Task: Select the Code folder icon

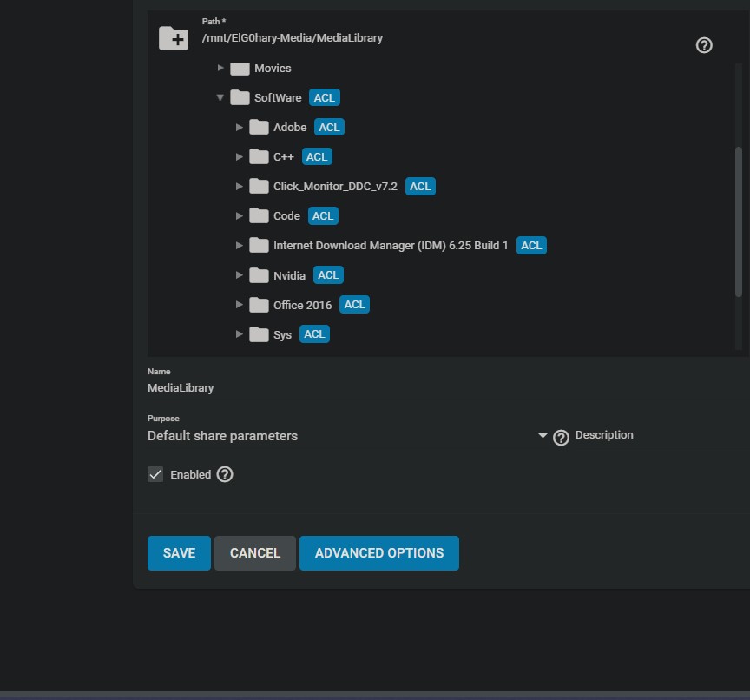Action: 259,216
